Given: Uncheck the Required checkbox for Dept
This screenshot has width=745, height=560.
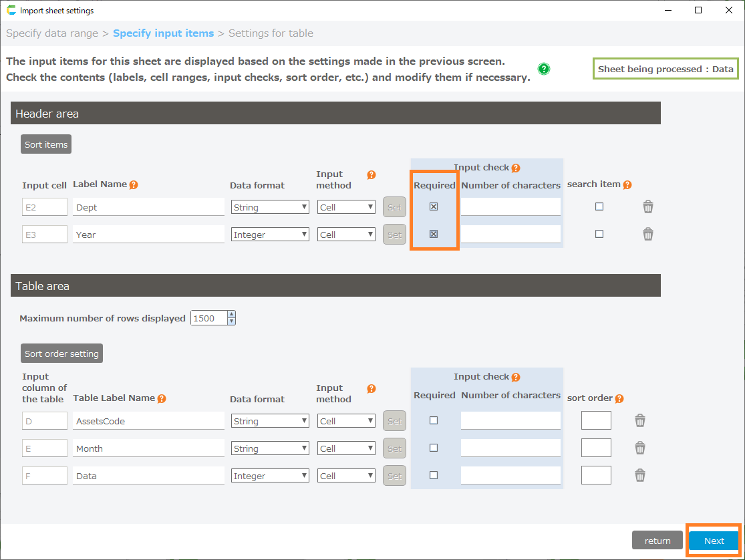Looking at the screenshot, I should 434,207.
